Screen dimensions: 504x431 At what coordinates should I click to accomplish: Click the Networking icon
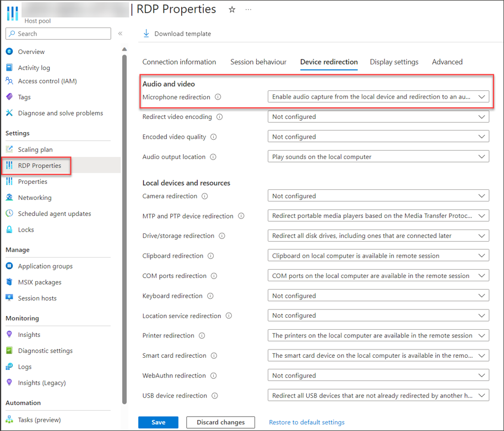pos(9,197)
